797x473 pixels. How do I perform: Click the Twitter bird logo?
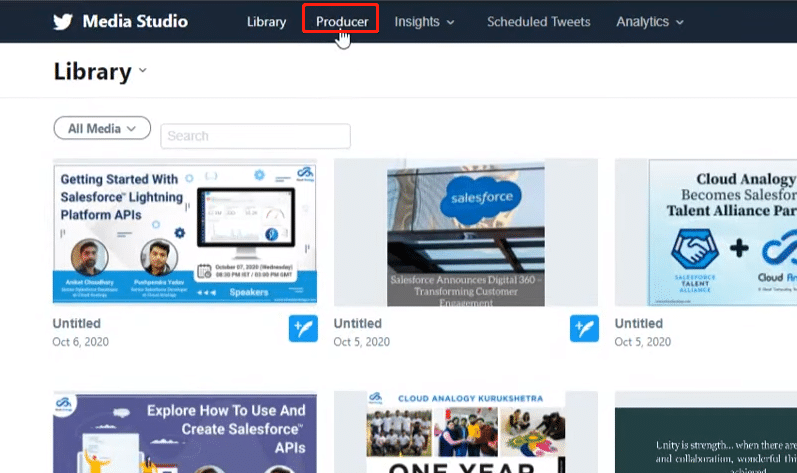click(63, 21)
